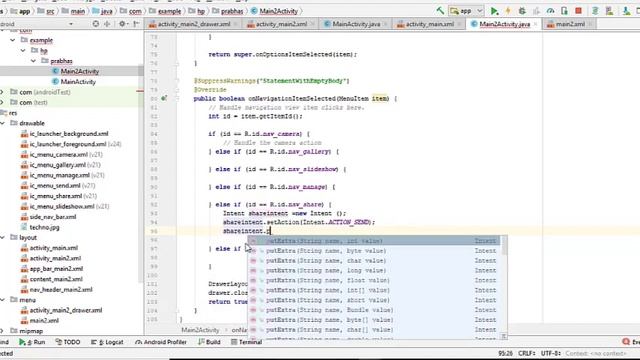Click the Apply Changes lightning icon

508,11
